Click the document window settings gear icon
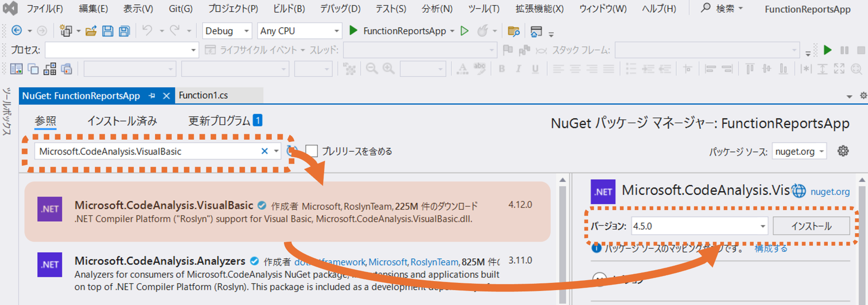868x305 pixels. (x=863, y=96)
